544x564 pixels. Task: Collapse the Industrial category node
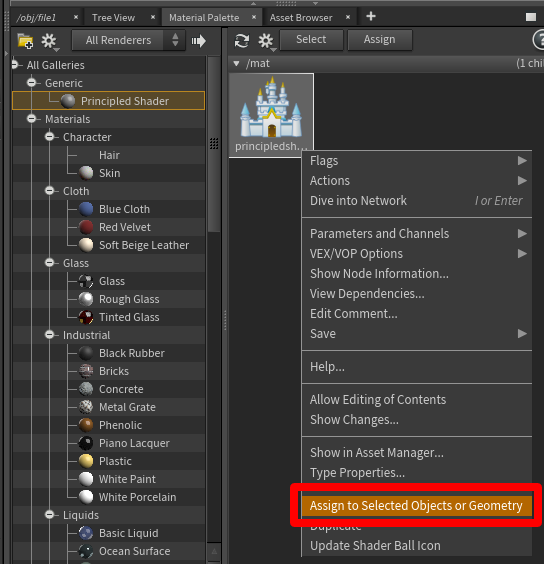50,335
